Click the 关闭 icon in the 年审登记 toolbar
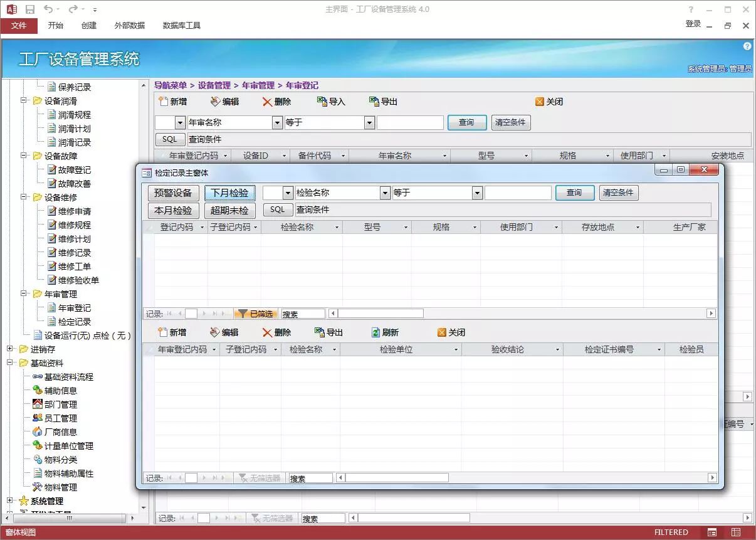The height and width of the screenshot is (540, 756). [x=540, y=101]
